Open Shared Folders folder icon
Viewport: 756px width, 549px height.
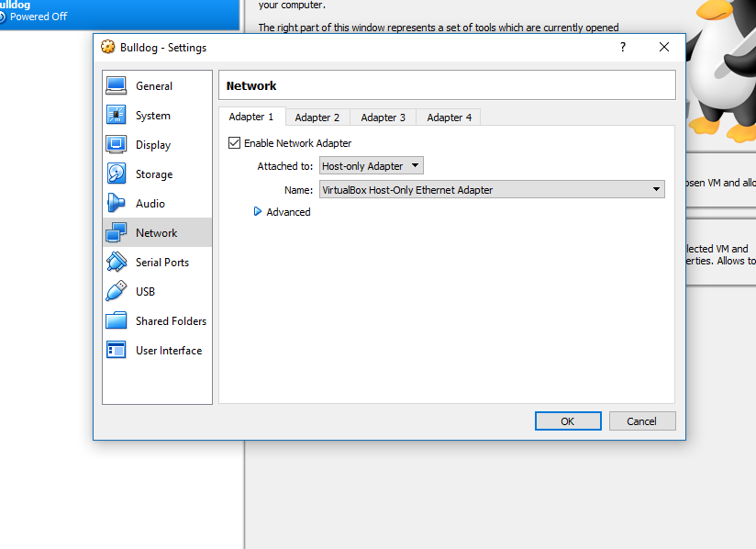(x=117, y=320)
